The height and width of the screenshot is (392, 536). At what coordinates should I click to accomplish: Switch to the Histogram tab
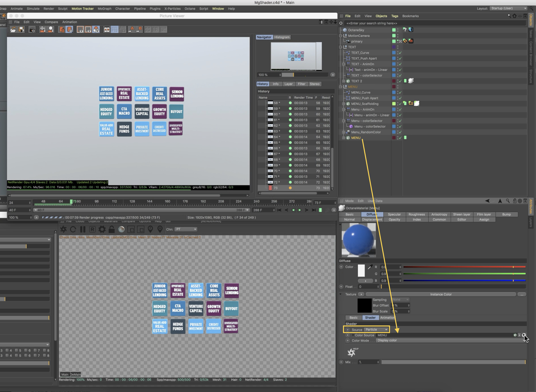pos(282,37)
